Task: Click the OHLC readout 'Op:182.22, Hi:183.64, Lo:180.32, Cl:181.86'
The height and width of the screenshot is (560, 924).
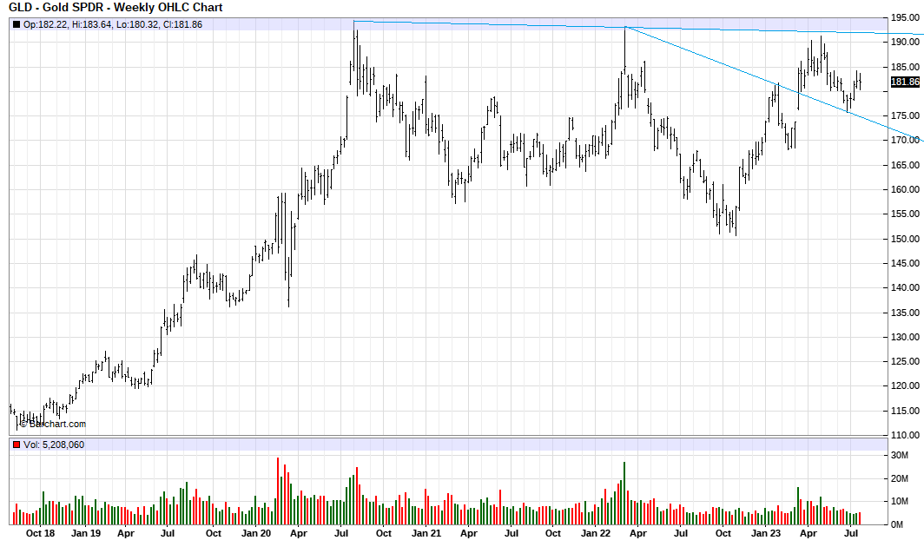Action: pos(113,24)
